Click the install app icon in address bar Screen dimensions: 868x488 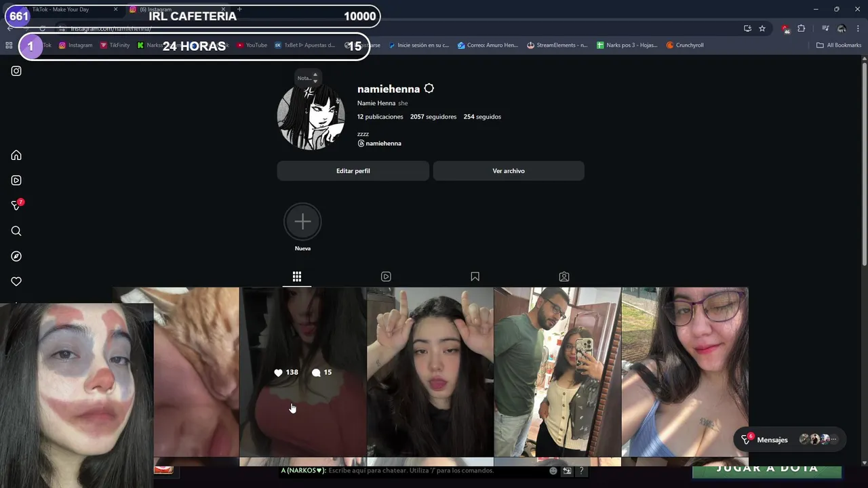click(747, 28)
